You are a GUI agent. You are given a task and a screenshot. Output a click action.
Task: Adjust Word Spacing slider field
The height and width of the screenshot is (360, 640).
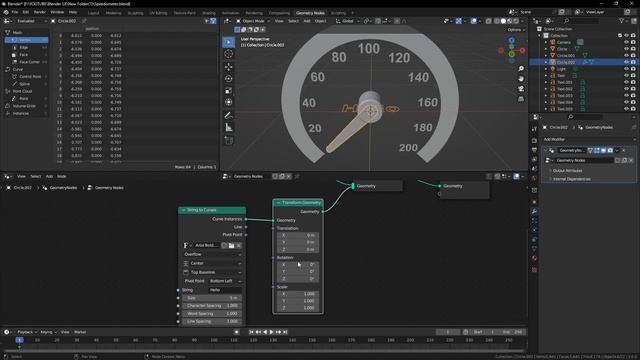[212, 313]
